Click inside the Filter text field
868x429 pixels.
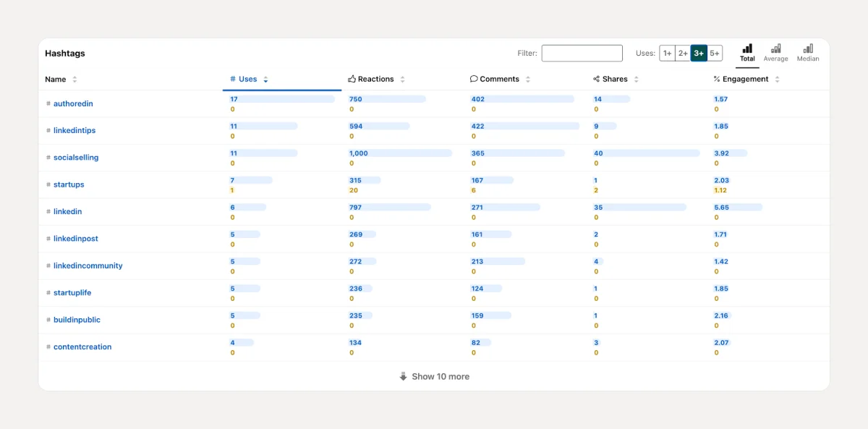[x=582, y=53]
